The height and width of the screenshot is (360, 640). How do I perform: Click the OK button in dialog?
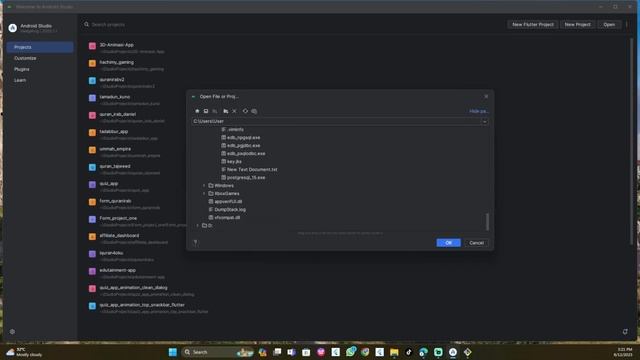pyautogui.click(x=448, y=243)
